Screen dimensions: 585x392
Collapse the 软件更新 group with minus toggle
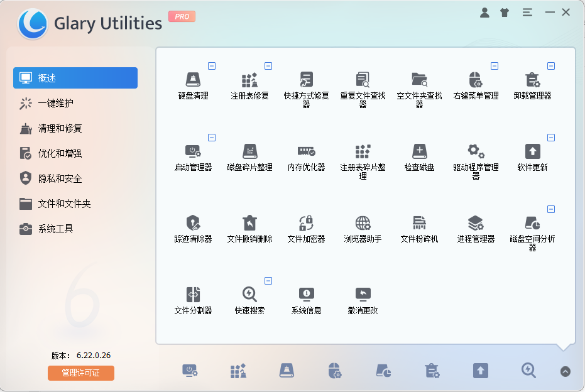pos(552,137)
